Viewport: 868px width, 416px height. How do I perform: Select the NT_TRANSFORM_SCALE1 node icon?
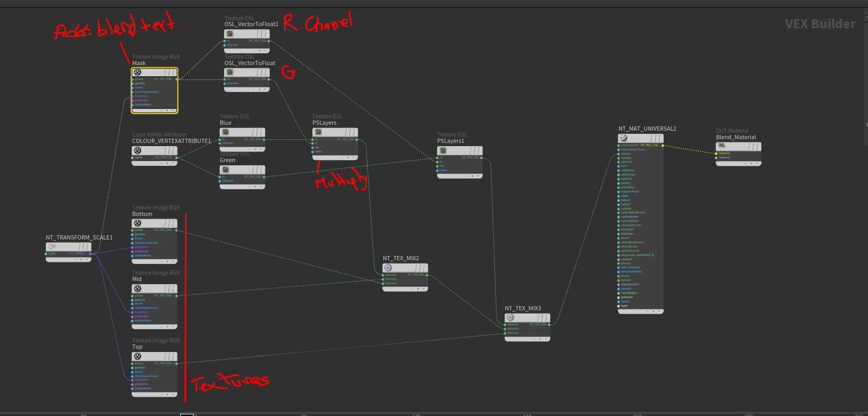[51, 246]
